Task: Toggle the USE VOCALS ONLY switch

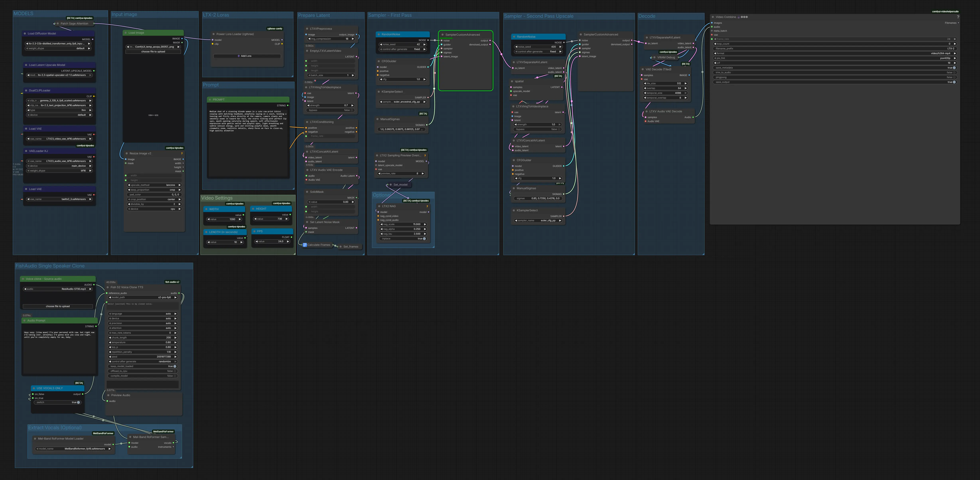Action: (78, 402)
